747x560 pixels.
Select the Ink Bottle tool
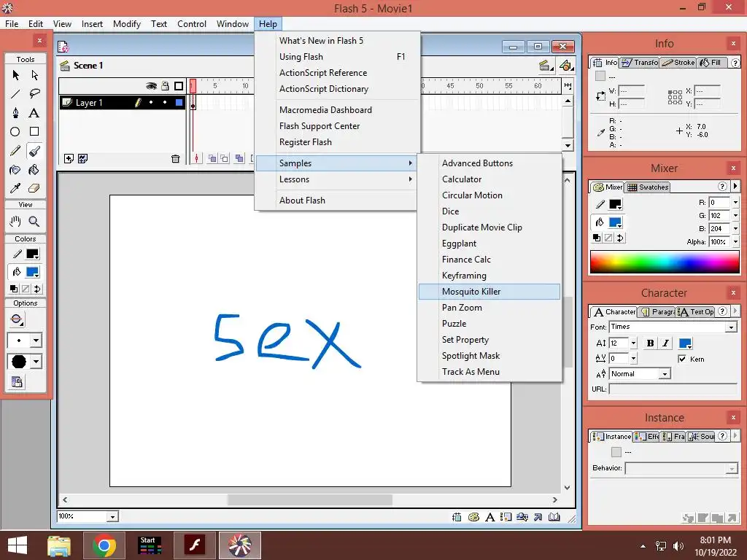(16, 170)
